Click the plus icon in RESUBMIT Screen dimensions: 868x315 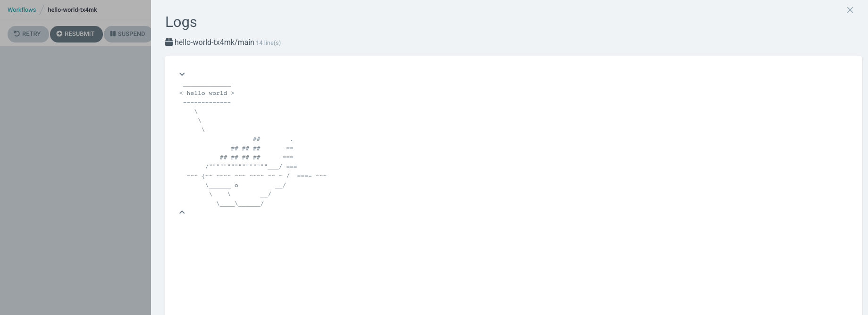click(x=59, y=34)
